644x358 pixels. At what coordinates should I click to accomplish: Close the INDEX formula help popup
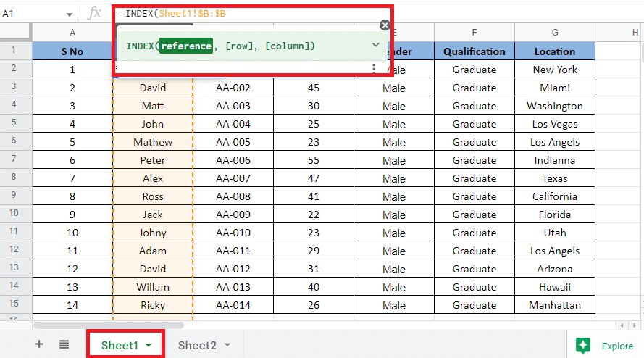click(x=385, y=25)
